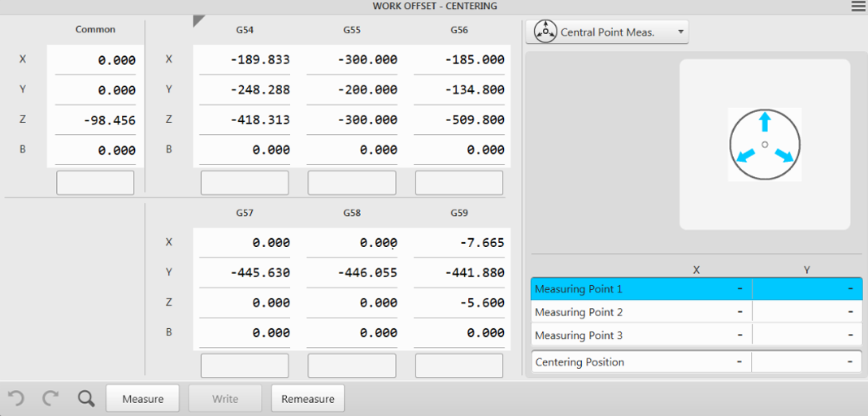Screen dimensions: 868x416
Task: Click the Centering Position row
Action: tap(697, 362)
